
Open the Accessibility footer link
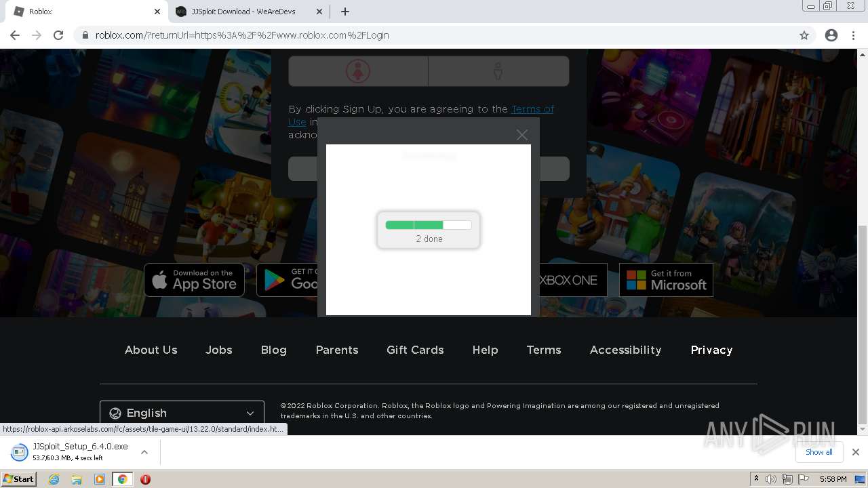coord(625,350)
